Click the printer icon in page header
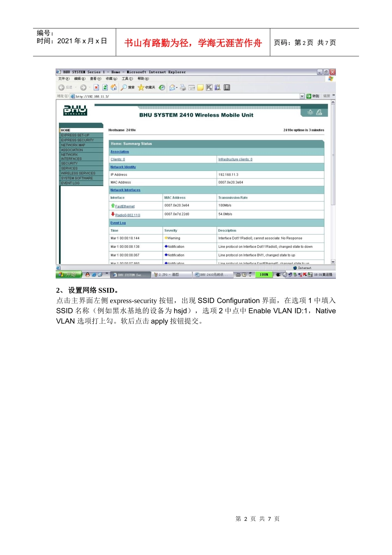This screenshot has height=555, width=392. tap(319, 112)
